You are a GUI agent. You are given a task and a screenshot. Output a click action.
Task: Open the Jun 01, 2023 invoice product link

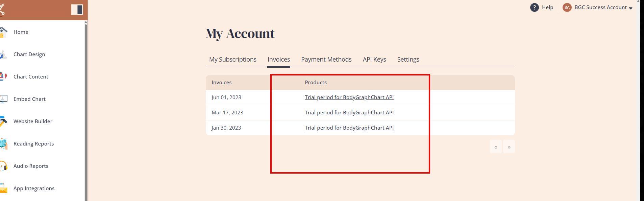point(349,97)
